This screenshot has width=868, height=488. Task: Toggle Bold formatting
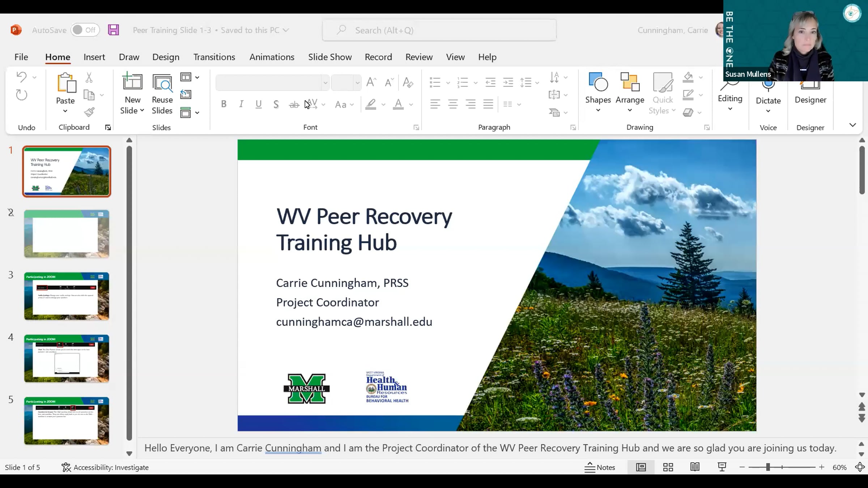tap(224, 104)
